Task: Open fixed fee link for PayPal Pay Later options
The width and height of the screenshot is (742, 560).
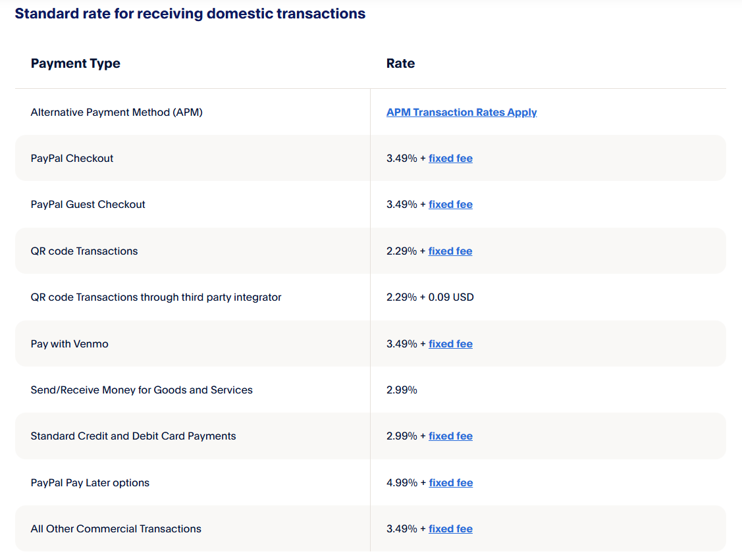Action: 451,483
